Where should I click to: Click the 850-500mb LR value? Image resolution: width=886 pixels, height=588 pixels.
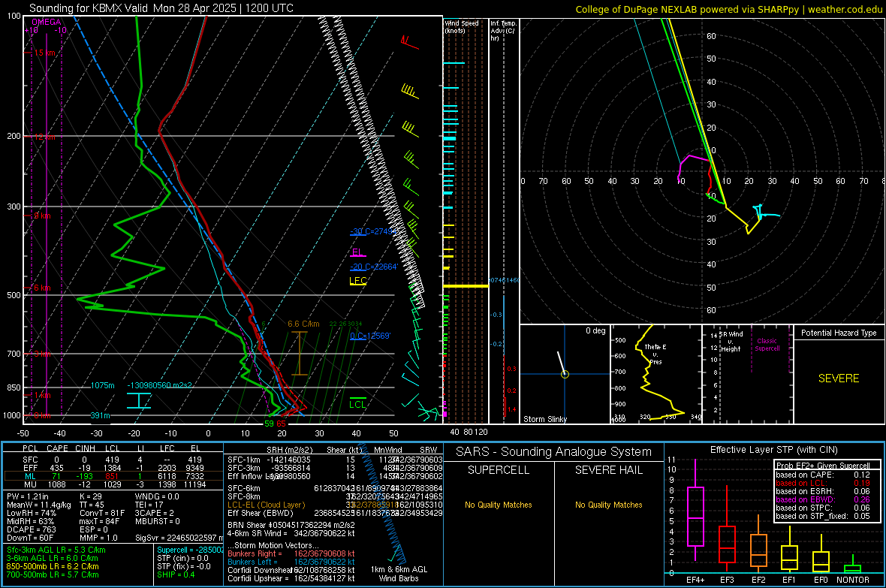coord(53,566)
